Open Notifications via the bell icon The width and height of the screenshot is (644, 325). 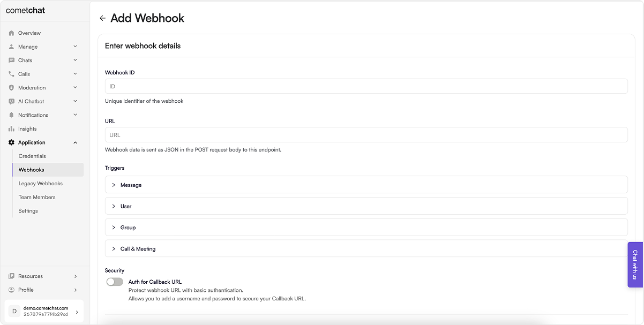point(11,115)
